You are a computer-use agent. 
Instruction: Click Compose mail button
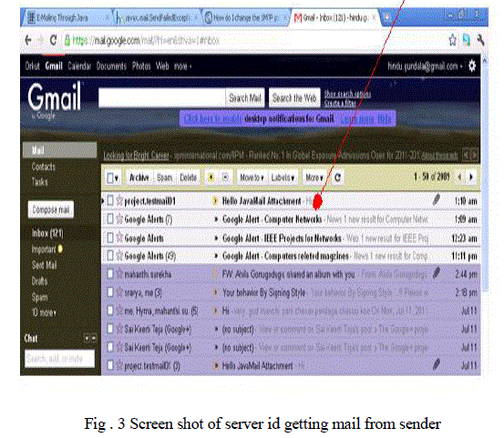point(51,209)
